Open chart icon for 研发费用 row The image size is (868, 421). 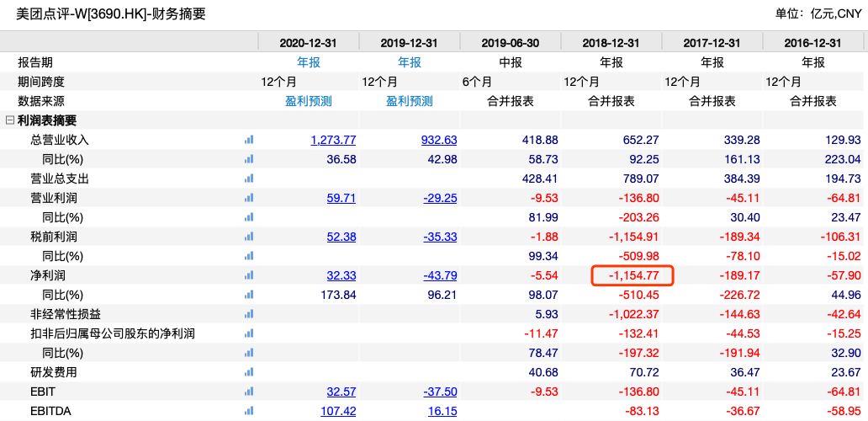click(248, 372)
